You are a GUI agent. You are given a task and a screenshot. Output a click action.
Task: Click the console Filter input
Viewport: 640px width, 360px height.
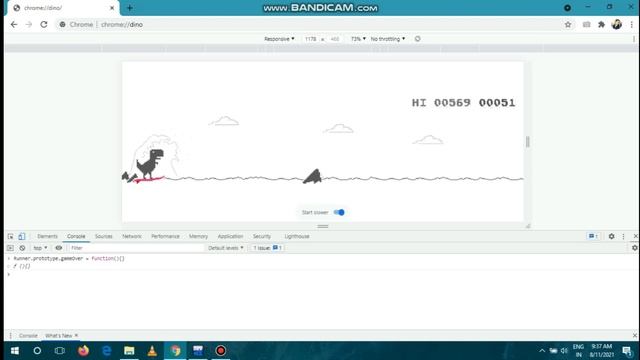(x=136, y=248)
